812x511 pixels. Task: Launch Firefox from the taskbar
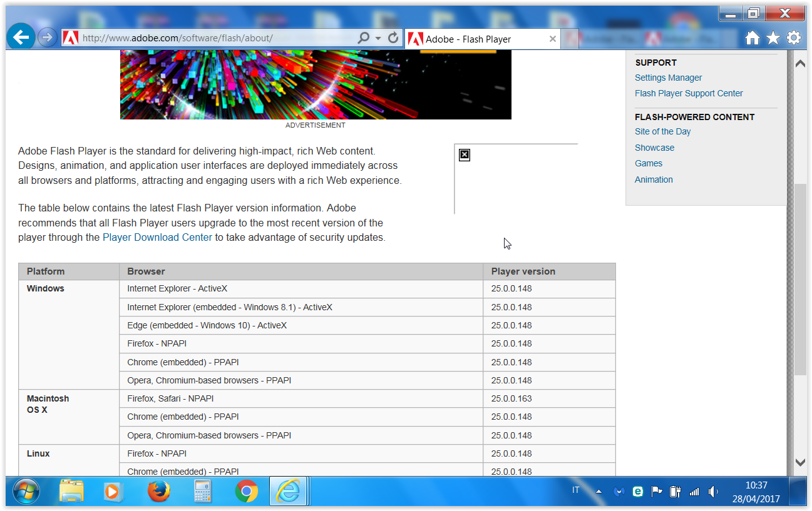[158, 492]
